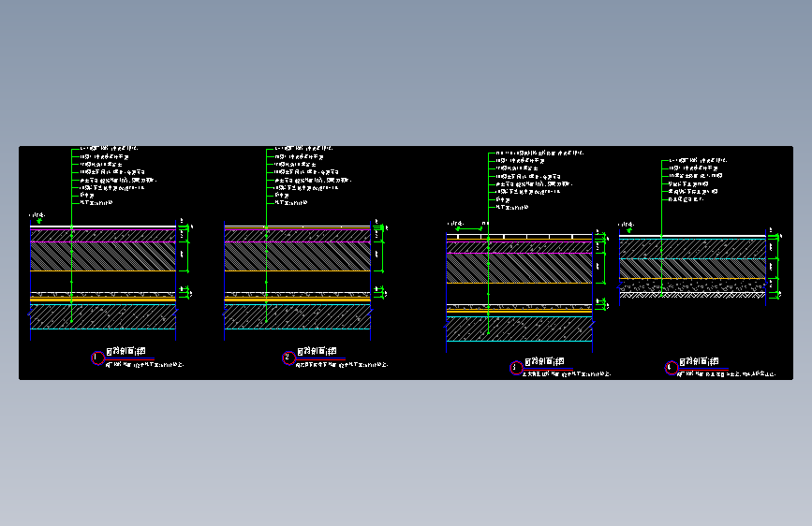Viewport: 812px width, 526px height.
Task: Select the title text of detail 3
Action: [x=544, y=361]
